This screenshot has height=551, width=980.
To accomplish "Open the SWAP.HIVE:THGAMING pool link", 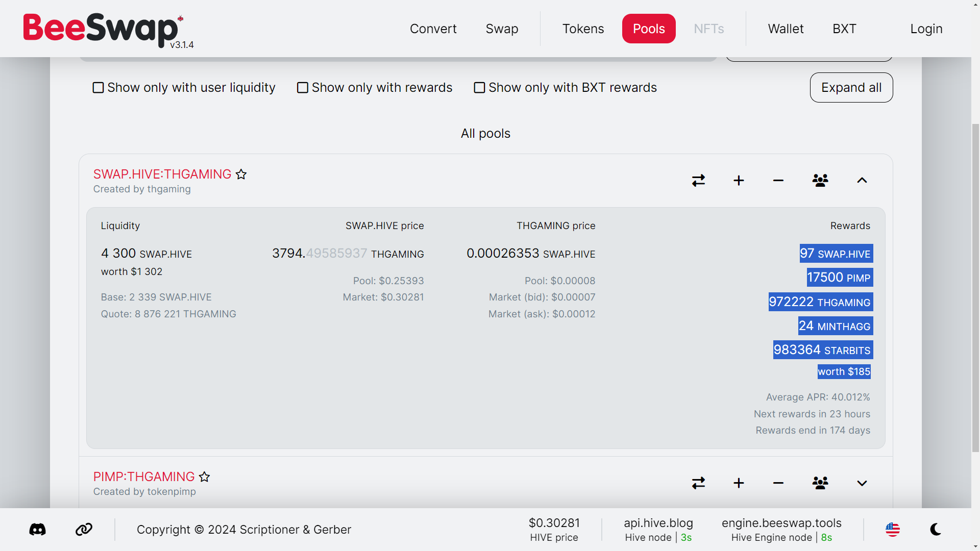I will (162, 174).
